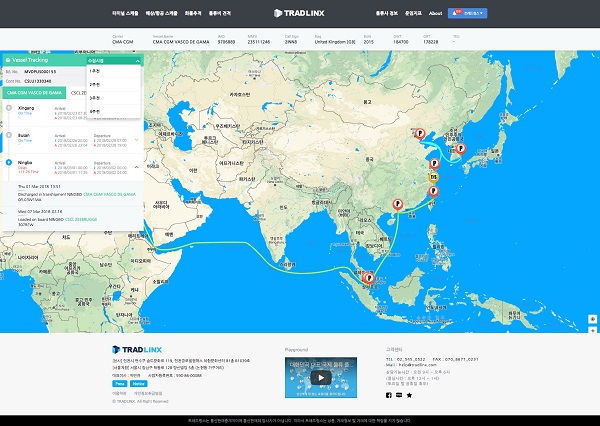Viewport: 600px width, 426px height.
Task: Click the Press button in footer
Action: tap(119, 383)
